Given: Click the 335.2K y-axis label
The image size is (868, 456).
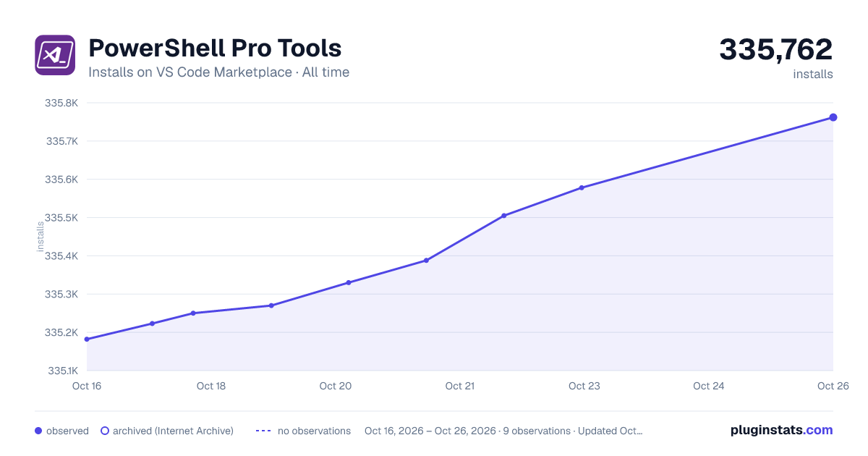Looking at the screenshot, I should tap(61, 333).
